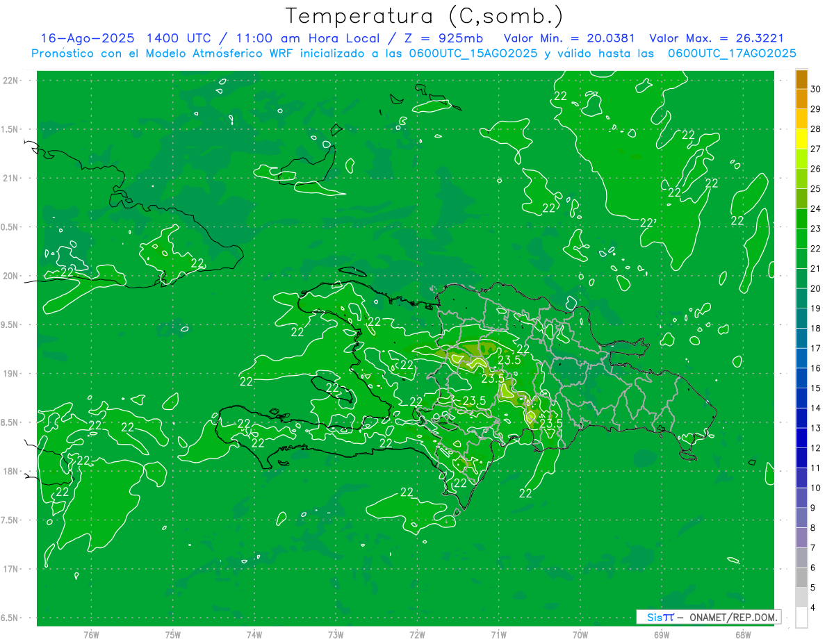Click the '70W' longitude axis label

click(580, 635)
